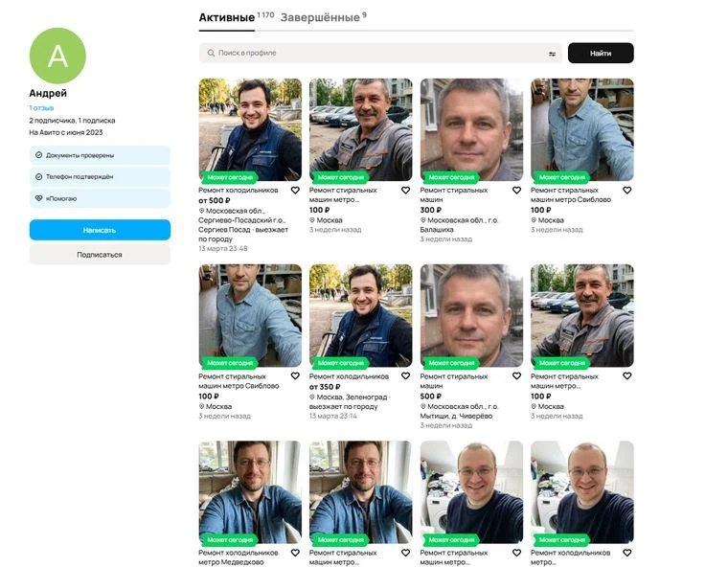Click the checkmark icon beside Документы проверены
The width and height of the screenshot is (728, 567).
tap(39, 155)
